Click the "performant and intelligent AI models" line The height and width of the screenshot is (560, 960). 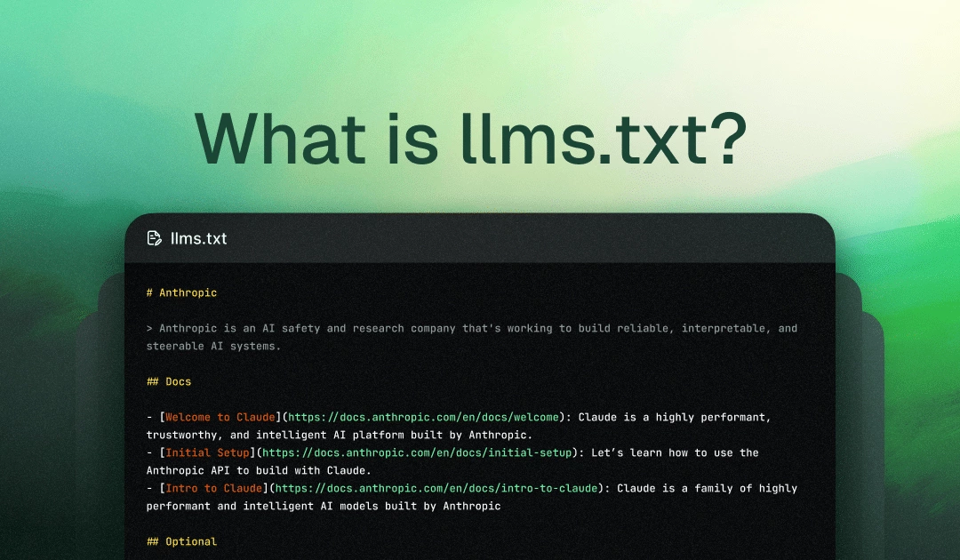323,506
